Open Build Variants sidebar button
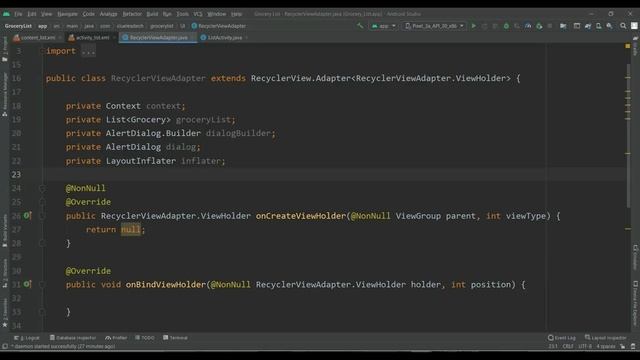This screenshot has width=640, height=360. click(4, 231)
